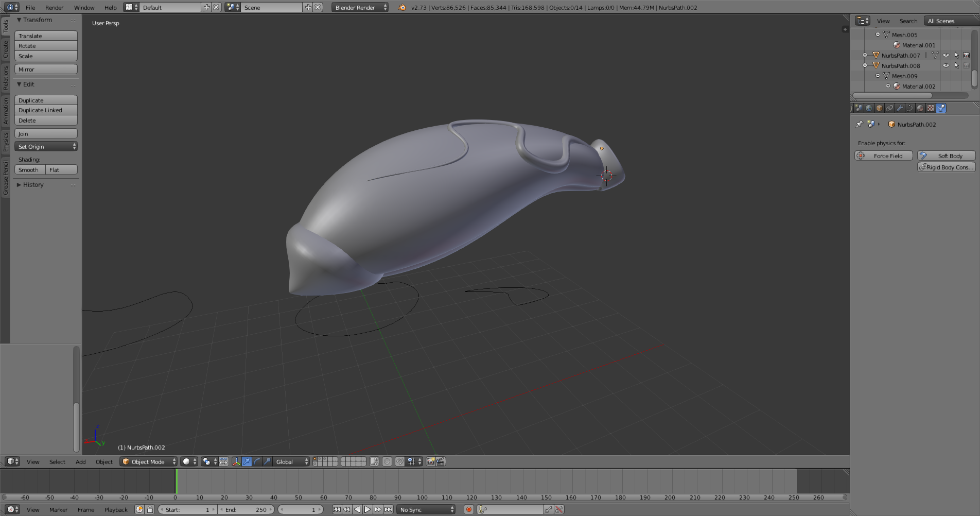Click the snap magnet icon
Screen dimensions: 980x516
click(399, 461)
